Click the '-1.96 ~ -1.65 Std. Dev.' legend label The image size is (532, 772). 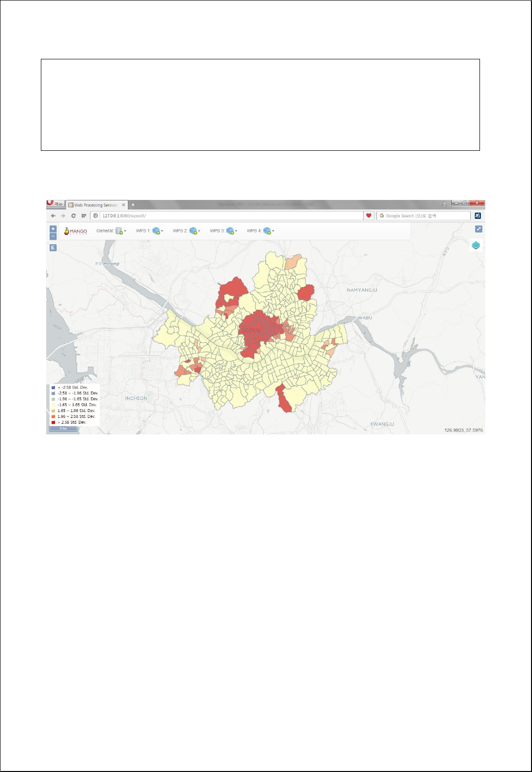pos(78,399)
